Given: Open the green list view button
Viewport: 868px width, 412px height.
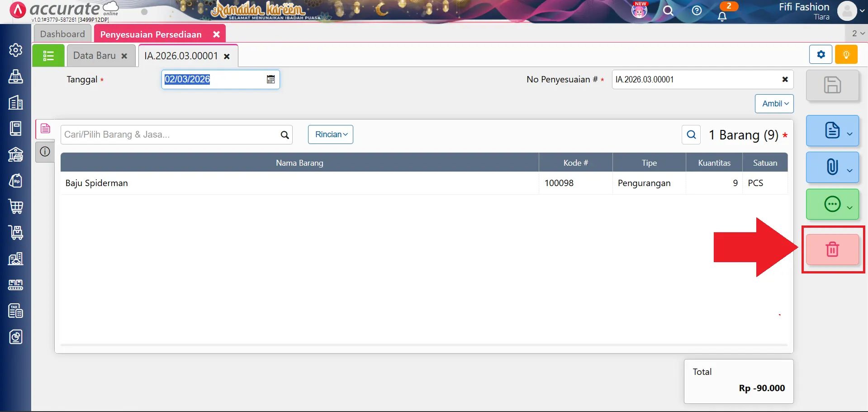Looking at the screenshot, I should [x=48, y=56].
